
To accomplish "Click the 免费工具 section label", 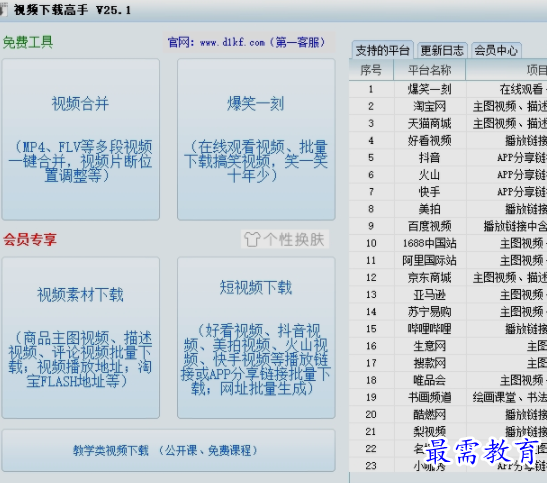I will coord(28,43).
